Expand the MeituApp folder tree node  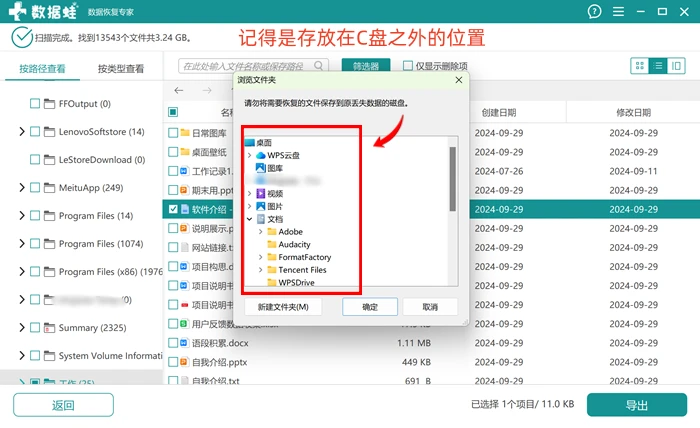[21, 187]
